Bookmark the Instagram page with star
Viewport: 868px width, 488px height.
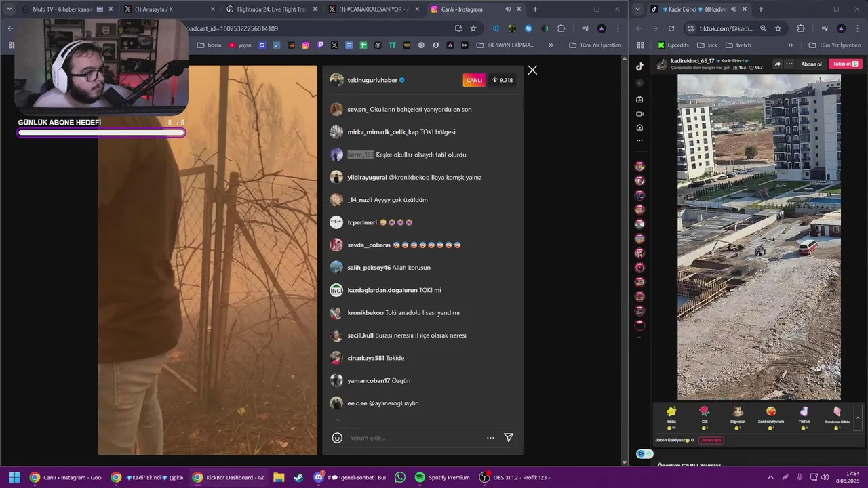(x=473, y=28)
